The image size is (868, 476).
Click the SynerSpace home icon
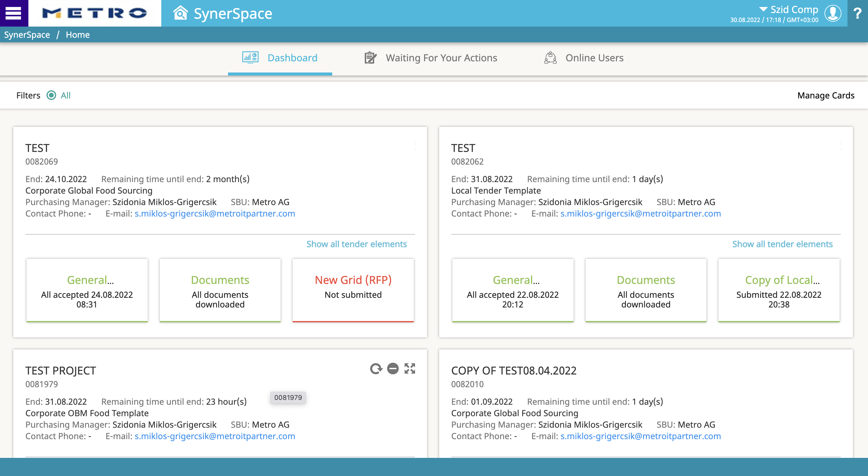(x=180, y=13)
